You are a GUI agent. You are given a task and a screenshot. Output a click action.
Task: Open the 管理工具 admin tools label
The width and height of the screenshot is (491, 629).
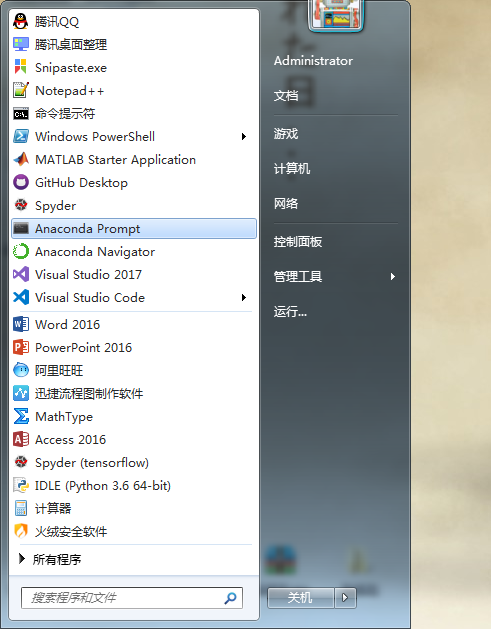coord(298,276)
